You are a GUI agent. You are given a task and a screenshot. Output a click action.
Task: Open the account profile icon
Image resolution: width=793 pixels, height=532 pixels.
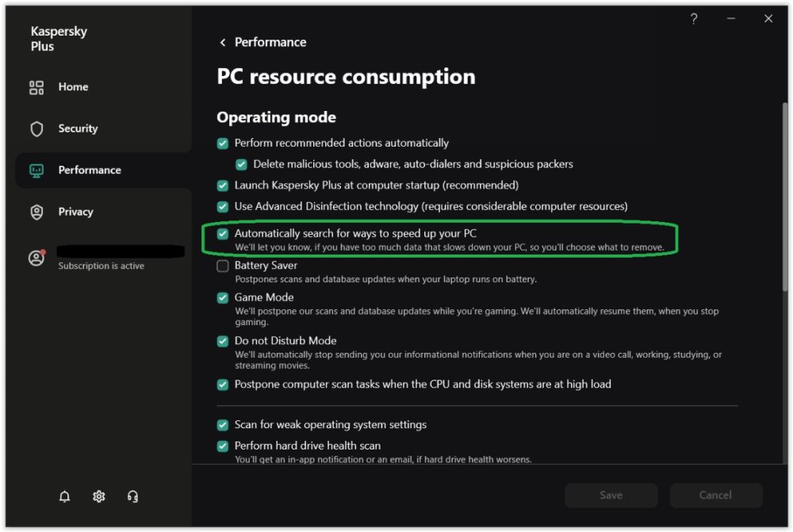coord(36,258)
